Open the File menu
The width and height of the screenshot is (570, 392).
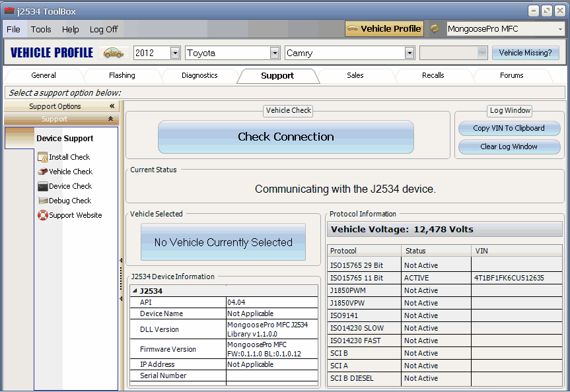pyautogui.click(x=13, y=29)
